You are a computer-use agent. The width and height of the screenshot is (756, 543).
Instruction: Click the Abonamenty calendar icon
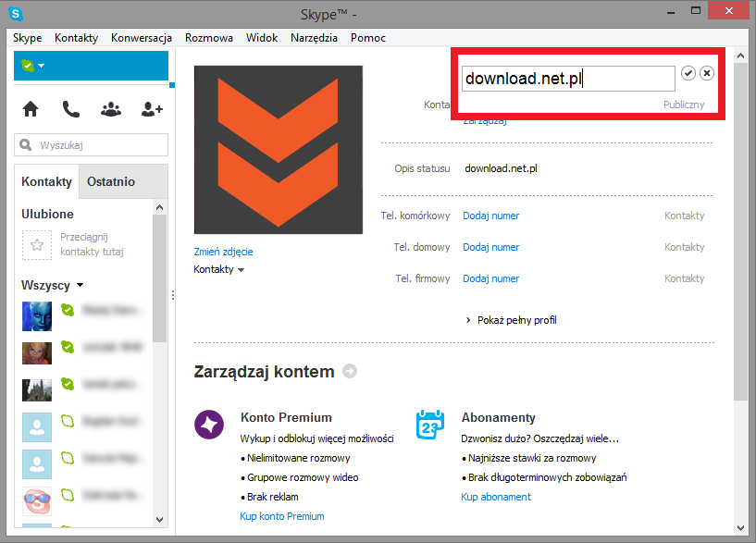430,425
